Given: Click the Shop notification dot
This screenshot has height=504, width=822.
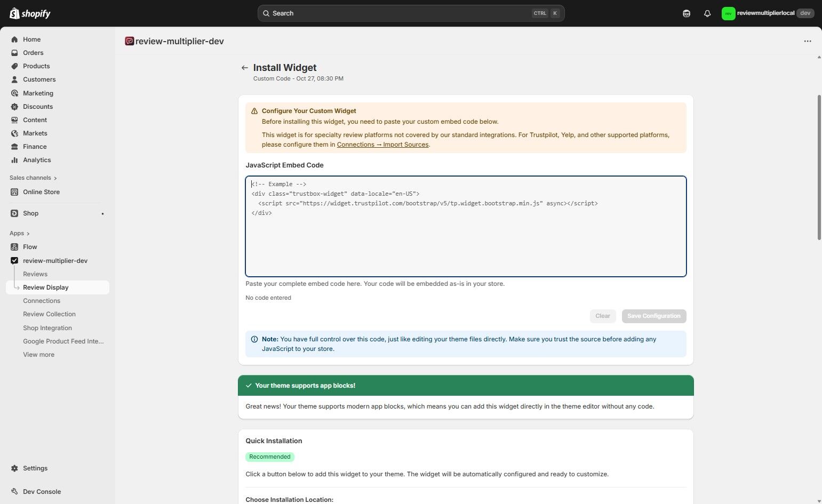Looking at the screenshot, I should [x=102, y=214].
